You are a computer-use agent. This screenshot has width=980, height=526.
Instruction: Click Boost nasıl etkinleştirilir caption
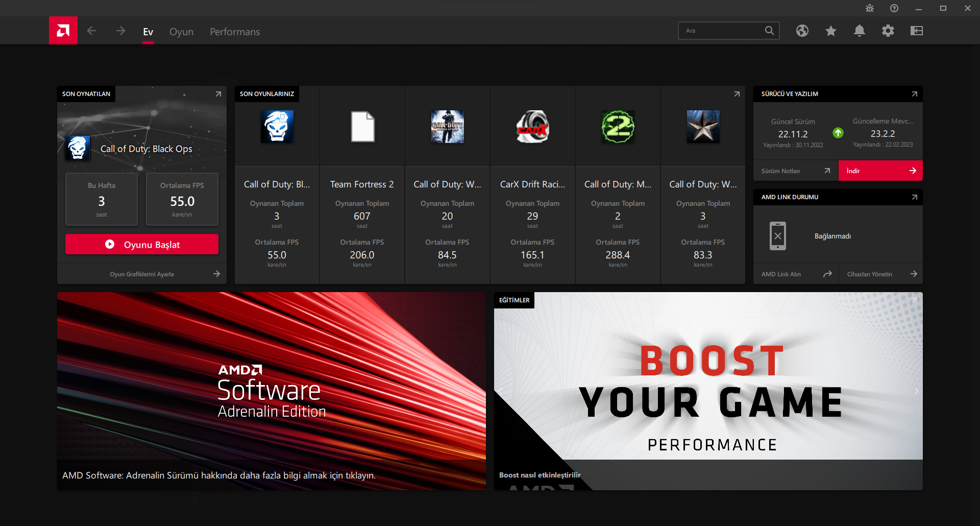540,475
